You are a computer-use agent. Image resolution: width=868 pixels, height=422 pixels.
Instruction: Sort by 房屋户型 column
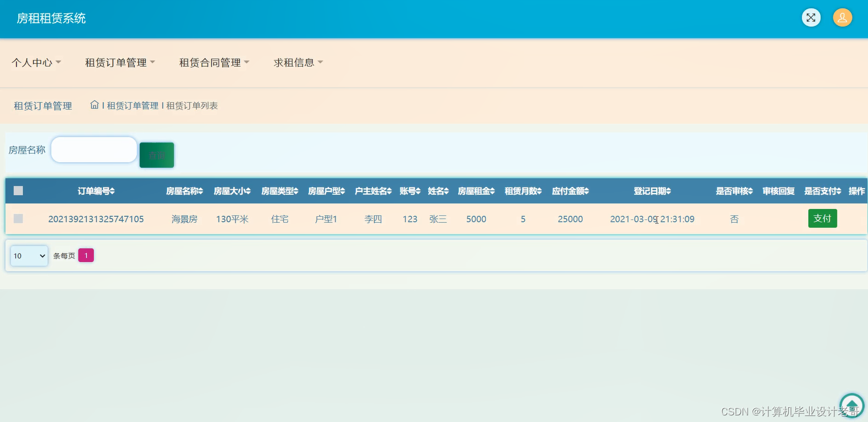coord(326,191)
